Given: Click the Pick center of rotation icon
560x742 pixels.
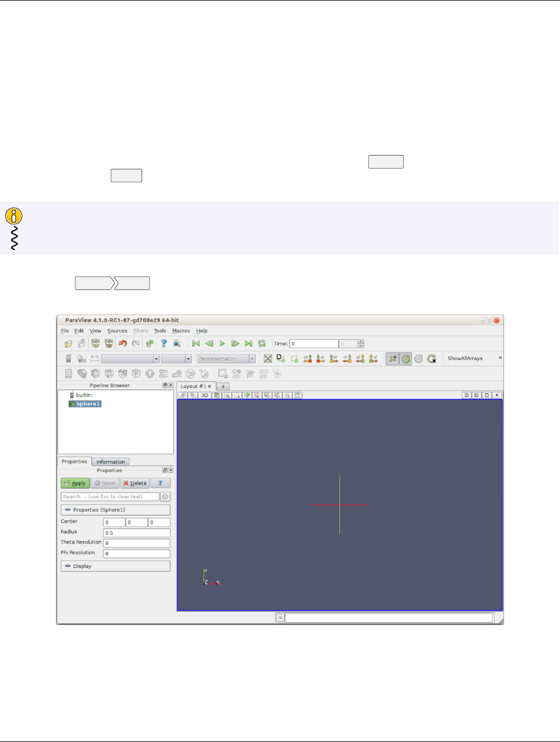Looking at the screenshot, I should [x=432, y=359].
